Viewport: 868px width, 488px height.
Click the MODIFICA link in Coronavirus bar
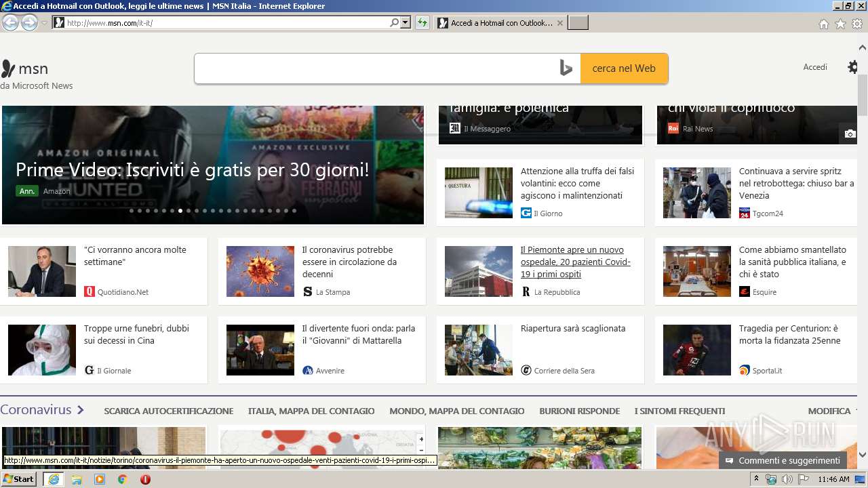(829, 411)
